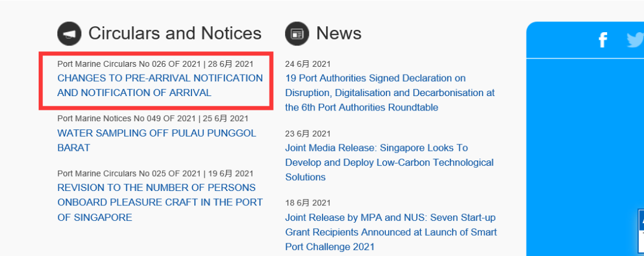Viewport: 644px width, 256px height.
Task: Click the newspaper icon beside News
Action: (x=297, y=33)
